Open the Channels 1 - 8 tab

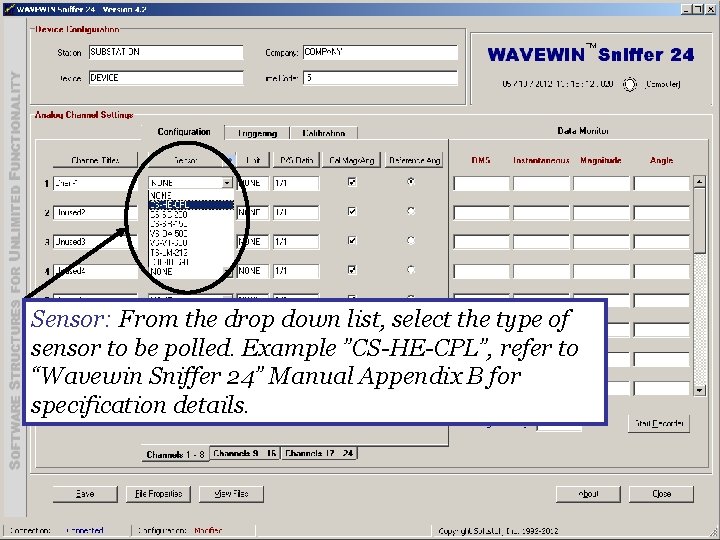coord(175,454)
